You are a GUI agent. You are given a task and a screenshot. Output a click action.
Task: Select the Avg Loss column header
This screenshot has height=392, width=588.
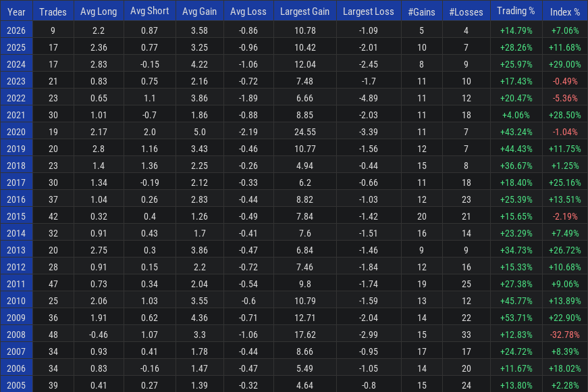[248, 11]
